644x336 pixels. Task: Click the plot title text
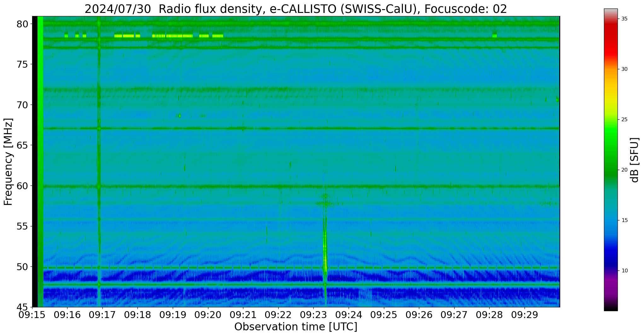pyautogui.click(x=296, y=9)
